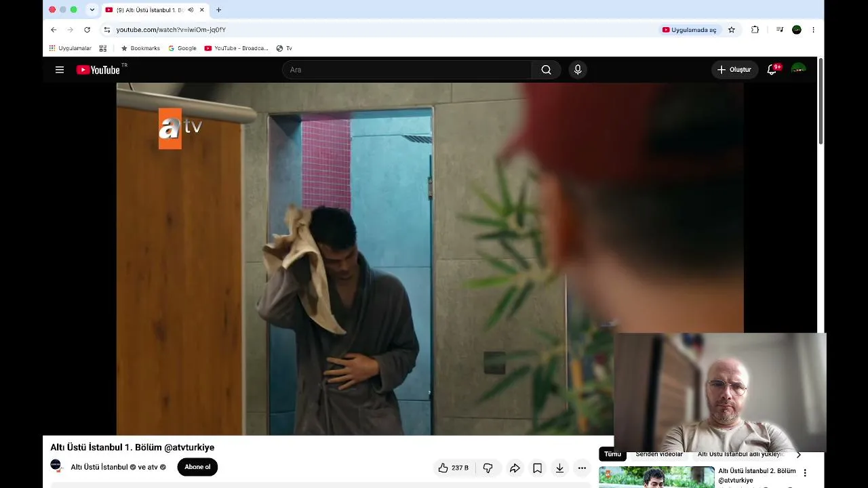Click the Oluştur create button
868x488 pixels.
(x=734, y=70)
